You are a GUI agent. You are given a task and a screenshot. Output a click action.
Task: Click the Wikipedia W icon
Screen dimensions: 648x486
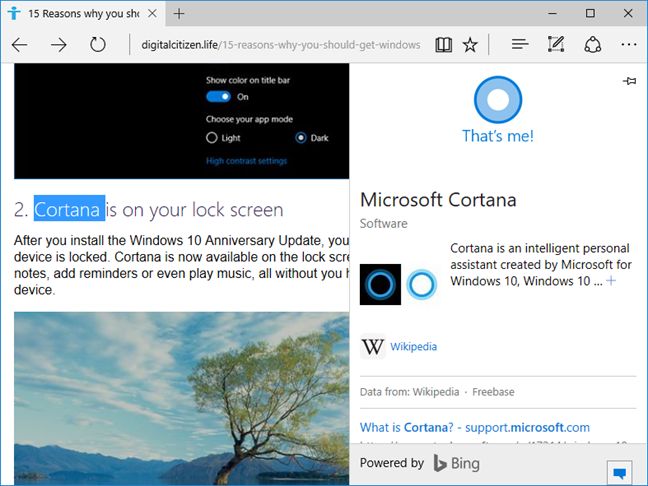pyautogui.click(x=373, y=346)
